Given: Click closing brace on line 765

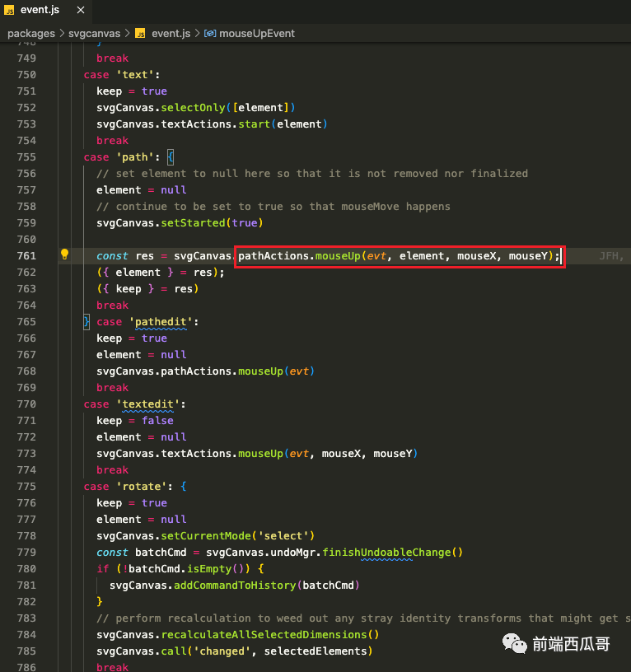Looking at the screenshot, I should (86, 322).
